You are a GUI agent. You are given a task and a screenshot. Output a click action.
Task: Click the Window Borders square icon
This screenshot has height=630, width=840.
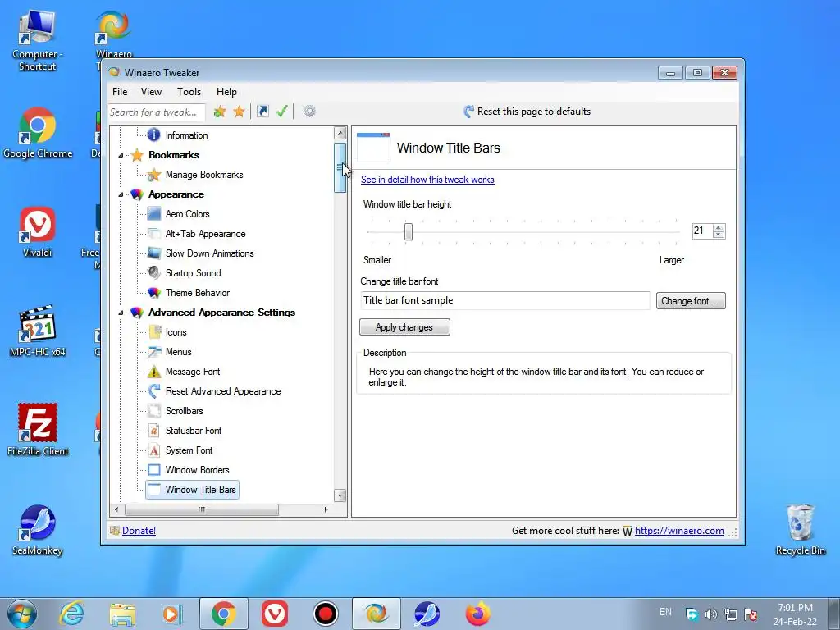(153, 470)
